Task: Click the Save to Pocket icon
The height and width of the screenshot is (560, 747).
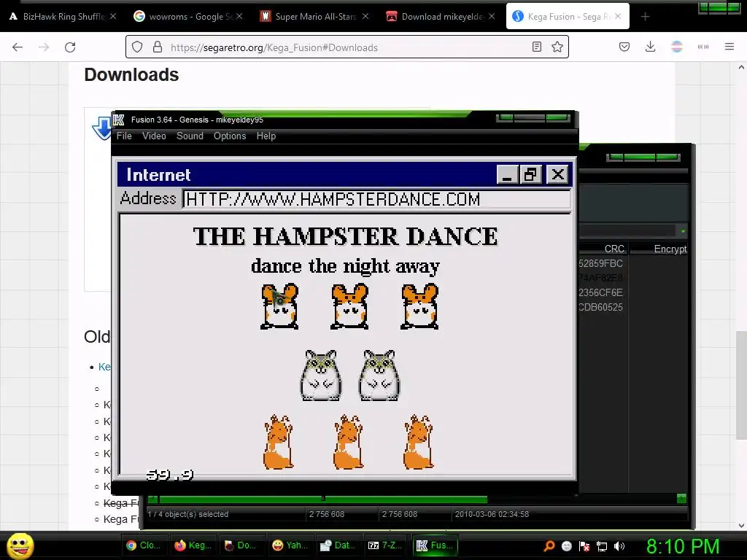Action: pyautogui.click(x=624, y=47)
